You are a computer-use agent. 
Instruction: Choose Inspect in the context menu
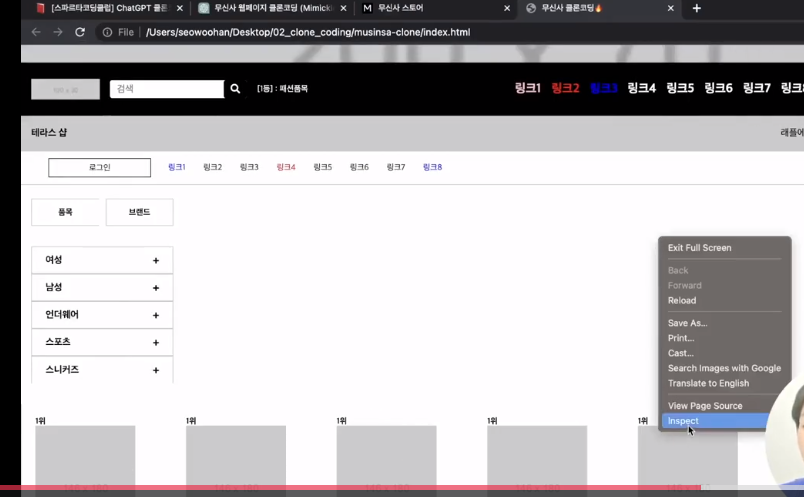[683, 421]
